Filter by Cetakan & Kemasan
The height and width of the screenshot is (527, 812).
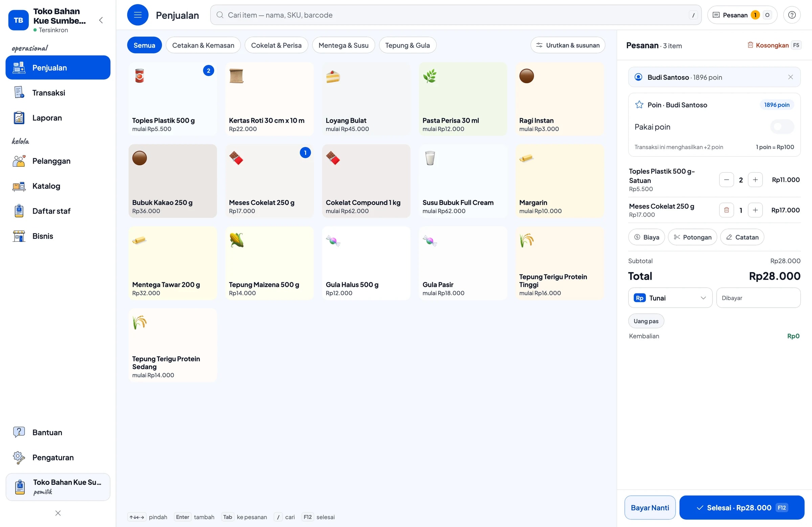click(x=203, y=45)
